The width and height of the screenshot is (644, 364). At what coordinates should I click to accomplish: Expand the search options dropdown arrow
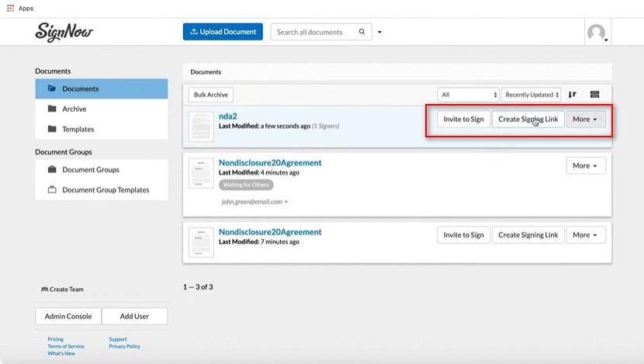(379, 33)
